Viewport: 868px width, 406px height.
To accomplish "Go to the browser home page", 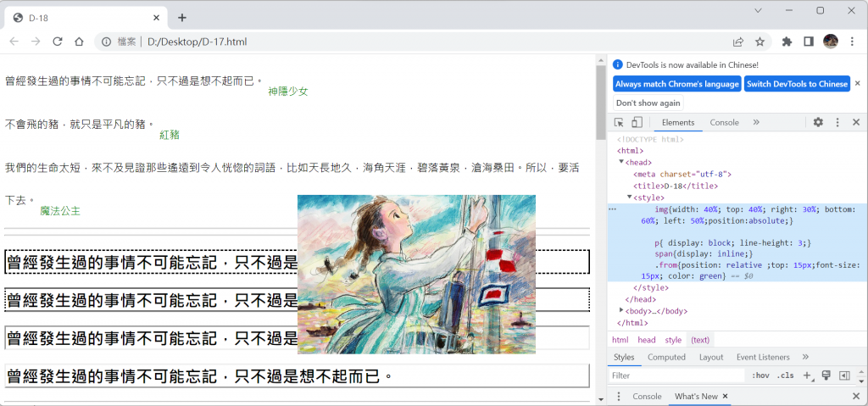I will click(79, 42).
